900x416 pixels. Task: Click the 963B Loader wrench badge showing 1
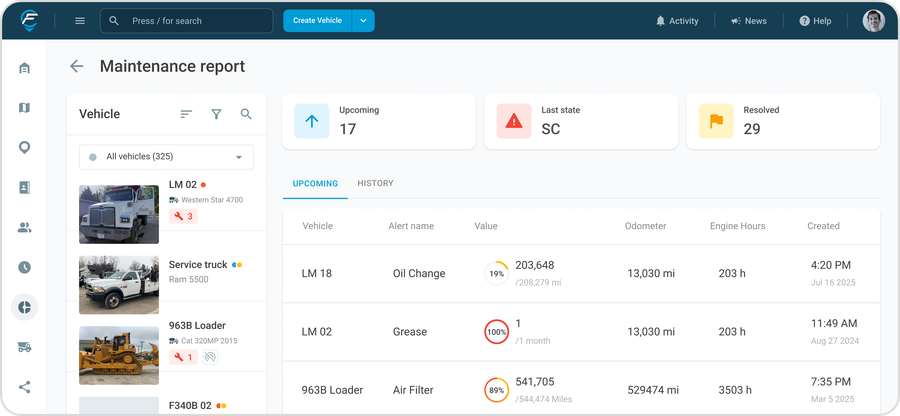coord(183,357)
